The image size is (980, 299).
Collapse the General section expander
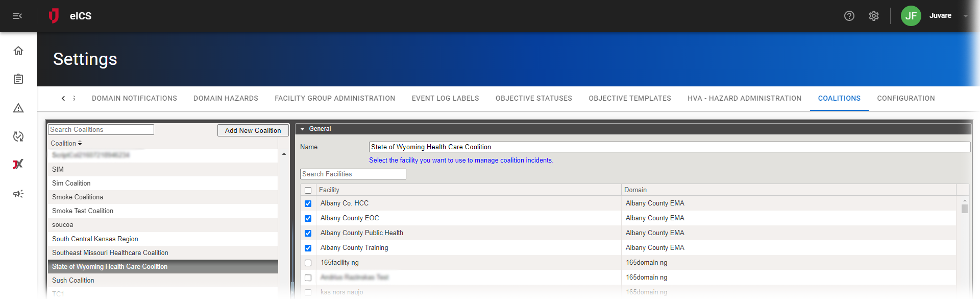(303, 129)
